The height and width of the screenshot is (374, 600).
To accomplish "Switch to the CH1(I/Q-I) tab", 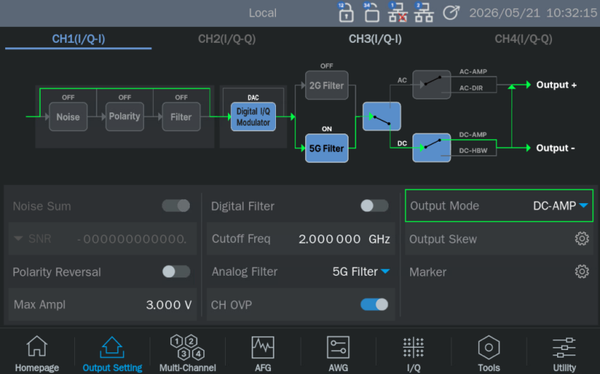I will point(78,39).
